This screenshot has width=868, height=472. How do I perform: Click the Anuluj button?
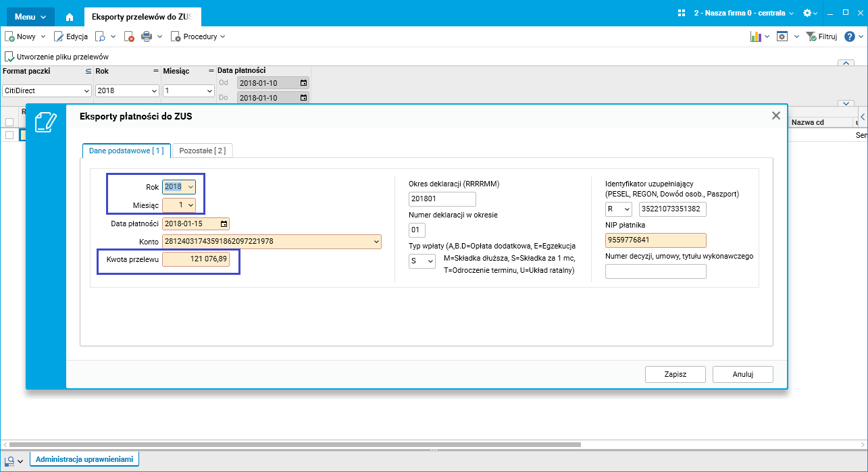(x=743, y=374)
